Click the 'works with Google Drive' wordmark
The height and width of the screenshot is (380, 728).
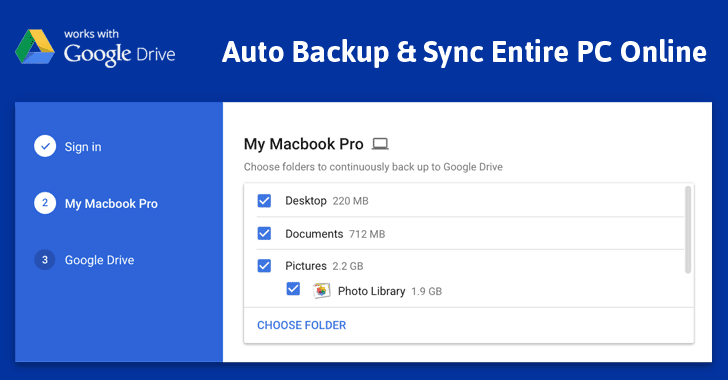(119, 48)
